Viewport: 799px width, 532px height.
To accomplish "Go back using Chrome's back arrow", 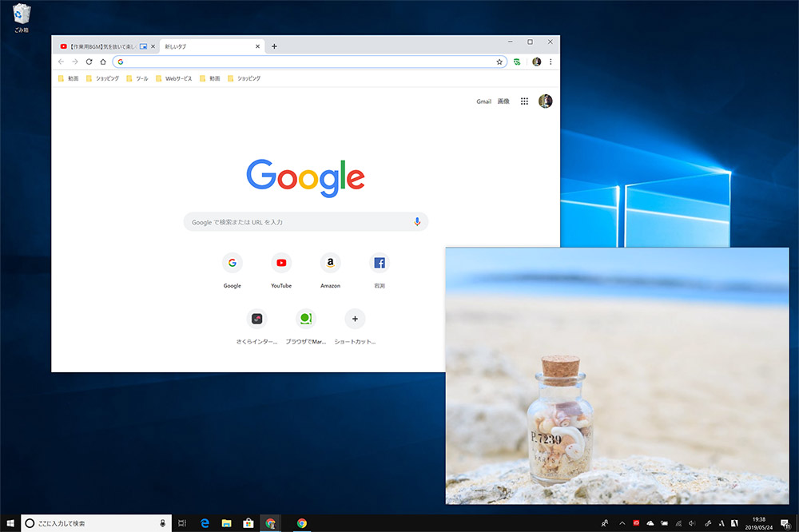I will (62, 62).
